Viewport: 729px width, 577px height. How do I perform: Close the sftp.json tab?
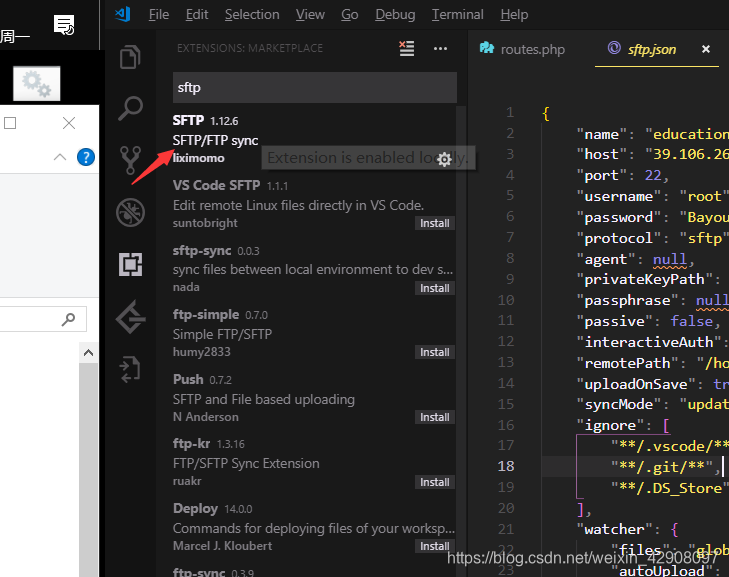(x=706, y=49)
